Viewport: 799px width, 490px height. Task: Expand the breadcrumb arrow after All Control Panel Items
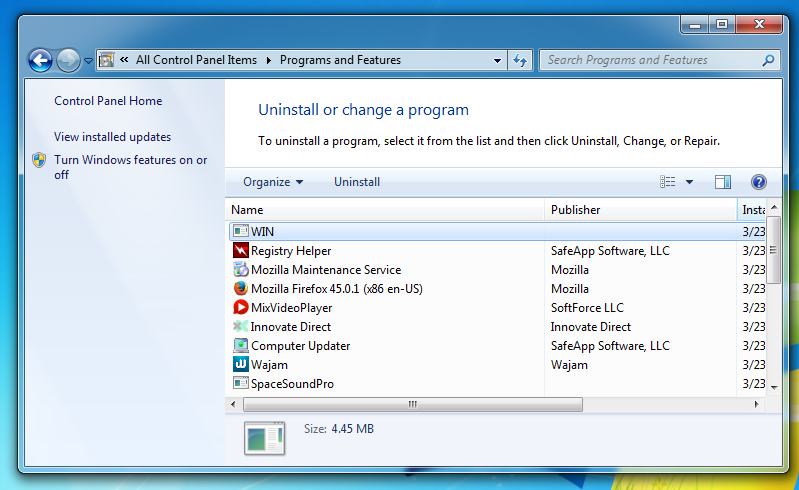click(x=269, y=61)
